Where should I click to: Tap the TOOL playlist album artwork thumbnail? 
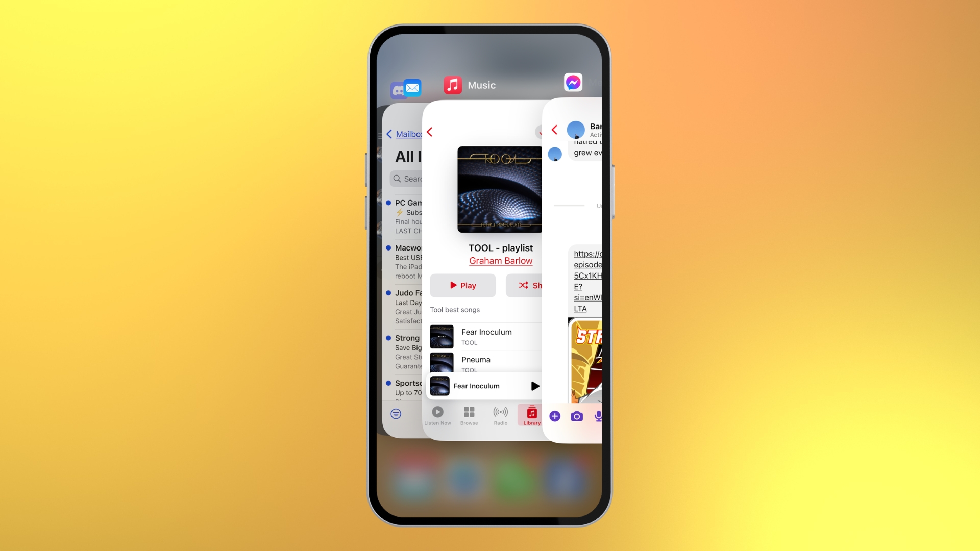[499, 189]
